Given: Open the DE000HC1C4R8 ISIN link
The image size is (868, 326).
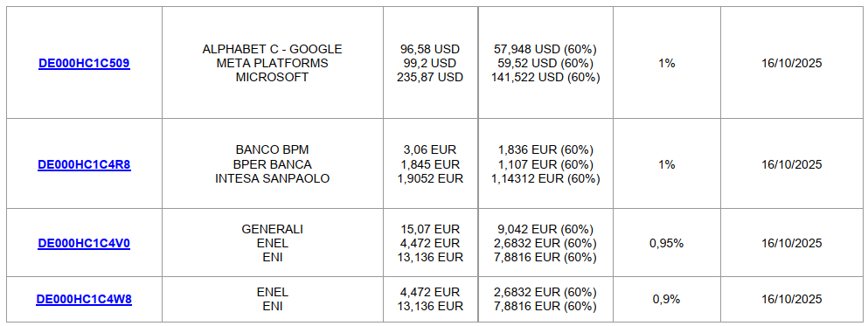Looking at the screenshot, I should (84, 165).
